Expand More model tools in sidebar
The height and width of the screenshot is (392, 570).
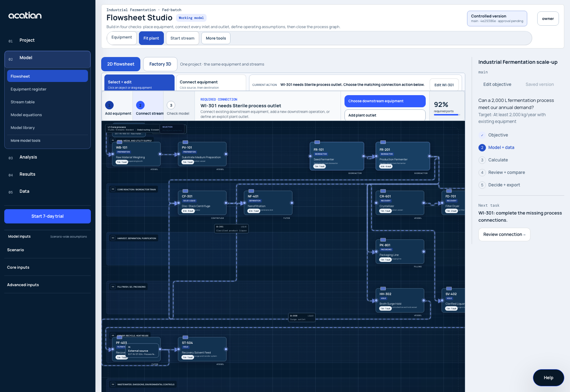pyautogui.click(x=47, y=140)
